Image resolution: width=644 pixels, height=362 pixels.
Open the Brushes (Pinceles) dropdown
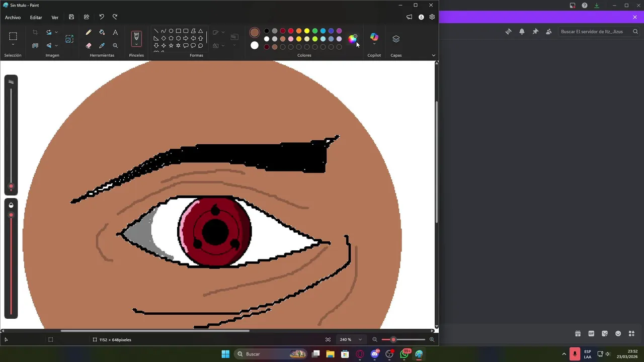point(136,44)
